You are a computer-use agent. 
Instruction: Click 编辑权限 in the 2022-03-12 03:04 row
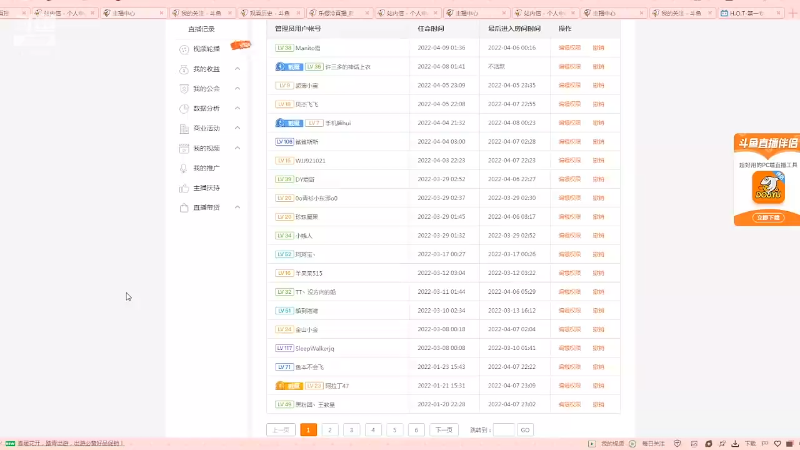[569, 273]
